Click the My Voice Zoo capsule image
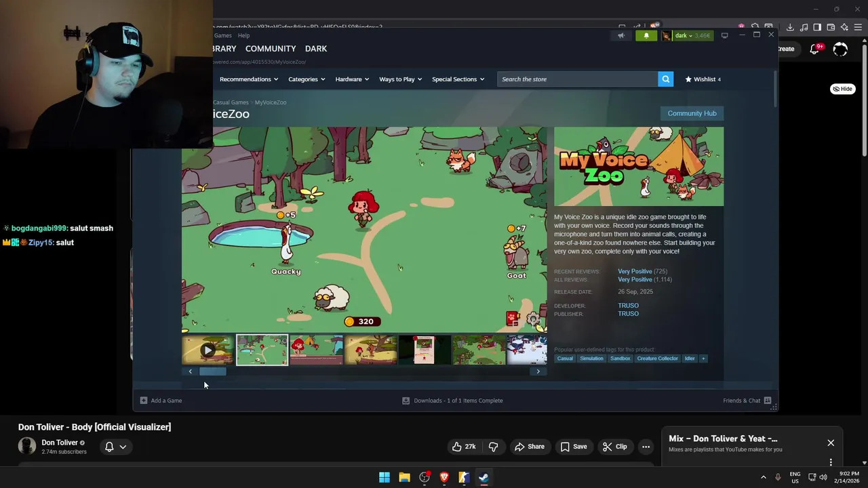868x488 pixels. [639, 167]
